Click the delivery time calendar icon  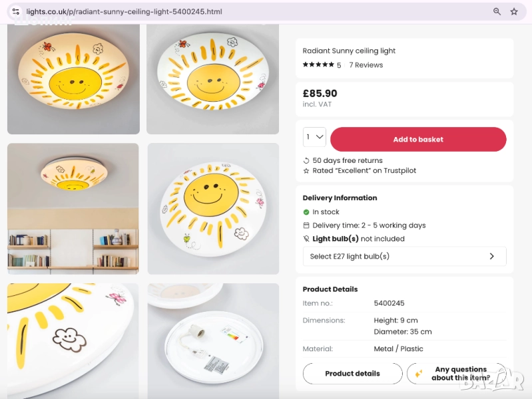(x=306, y=225)
